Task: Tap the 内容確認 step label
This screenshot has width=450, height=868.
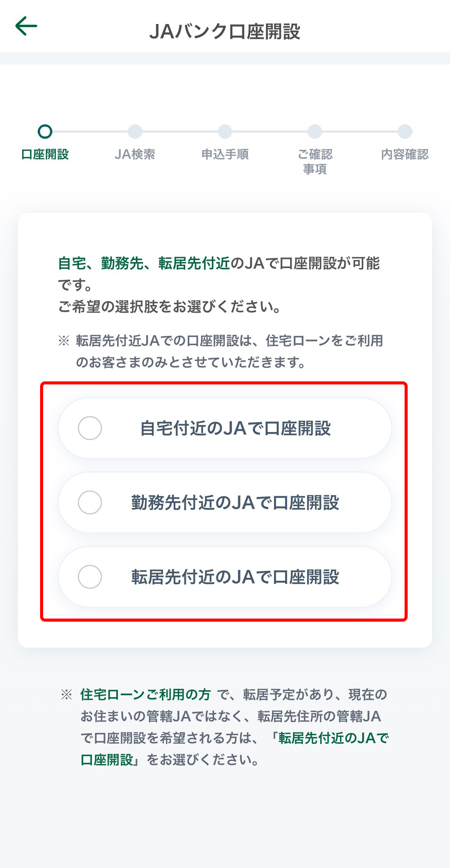Action: (405, 154)
